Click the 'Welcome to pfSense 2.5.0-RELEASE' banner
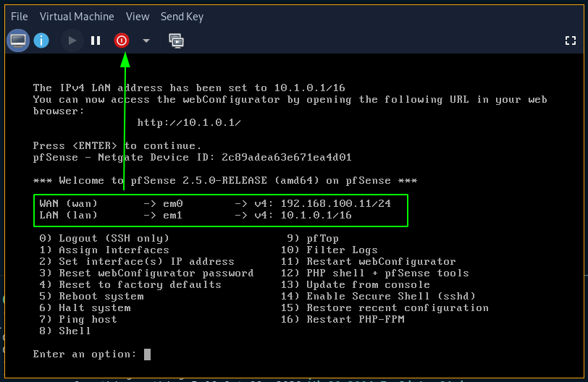The image size is (588, 382). [x=224, y=181]
